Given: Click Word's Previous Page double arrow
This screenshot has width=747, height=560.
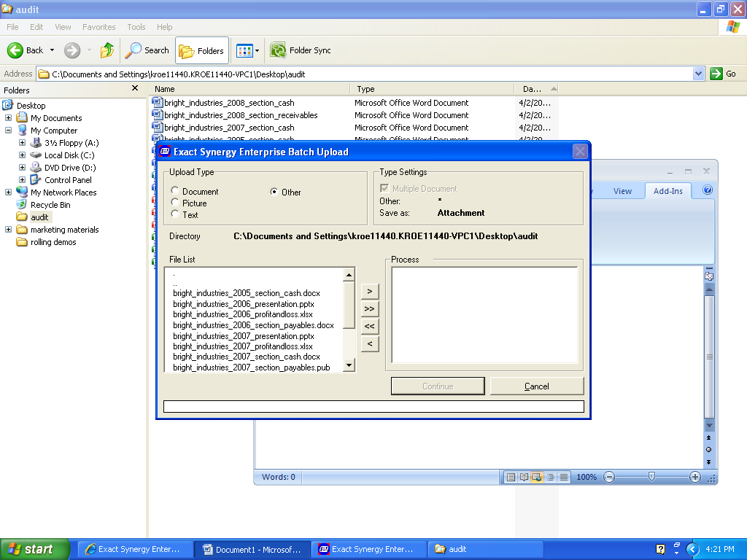Looking at the screenshot, I should pos(709,437).
